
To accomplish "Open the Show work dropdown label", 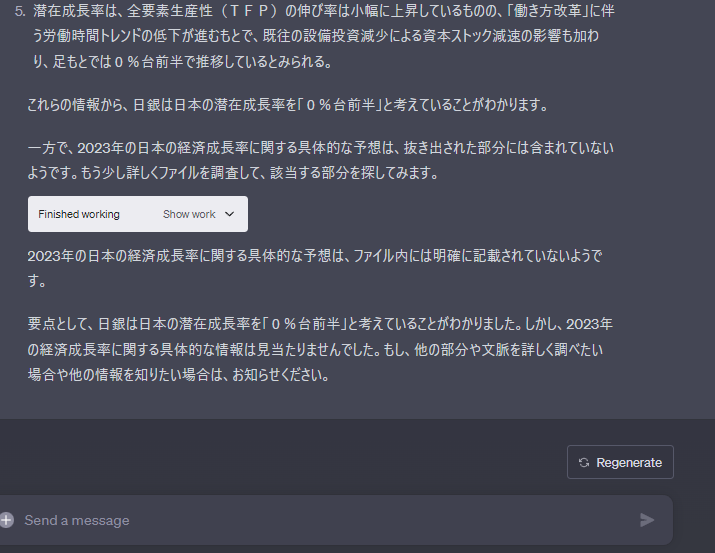I will pos(189,214).
